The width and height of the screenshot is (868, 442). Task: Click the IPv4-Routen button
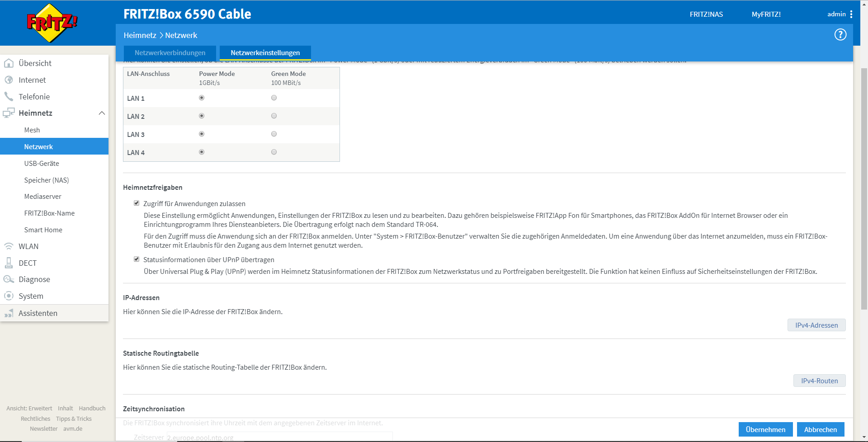[x=819, y=381]
